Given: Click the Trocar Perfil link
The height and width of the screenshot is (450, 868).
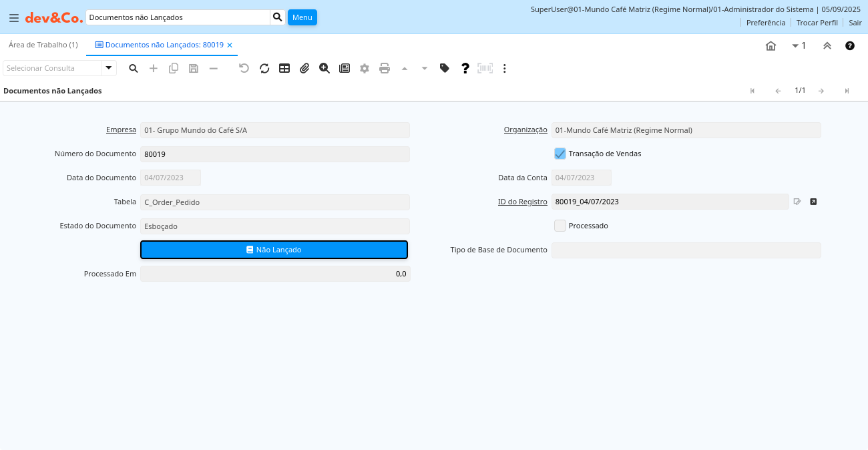Looking at the screenshot, I should pos(817,23).
